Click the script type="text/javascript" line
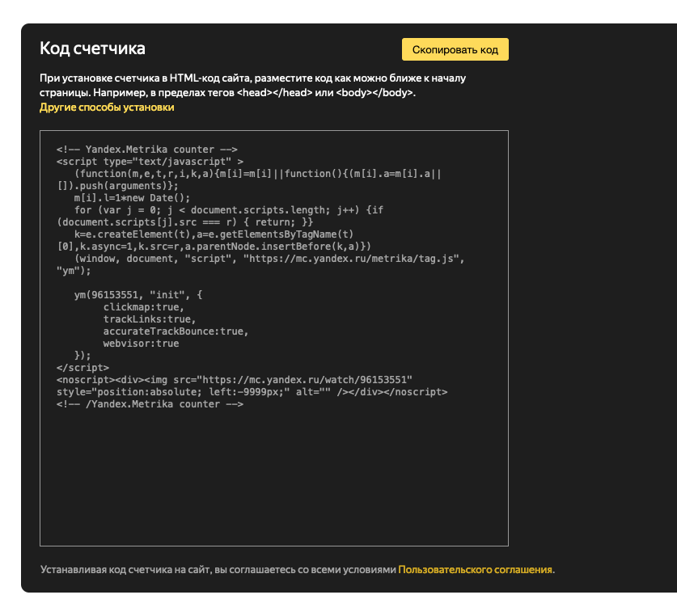 coord(150,162)
